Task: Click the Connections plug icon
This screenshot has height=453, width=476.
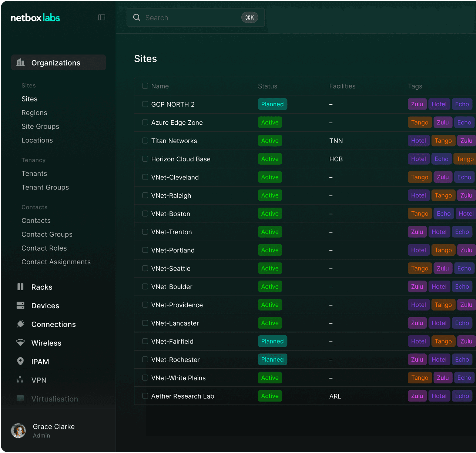Action: [20, 324]
